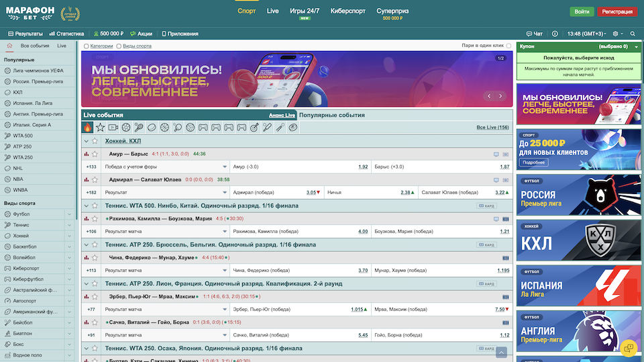Filter live events by volleyball icon

(190, 128)
